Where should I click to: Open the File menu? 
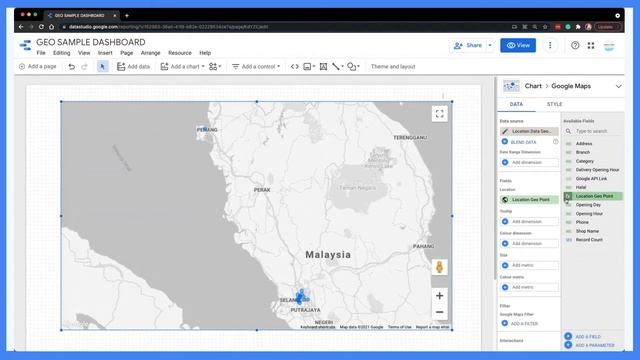pyautogui.click(x=41, y=53)
